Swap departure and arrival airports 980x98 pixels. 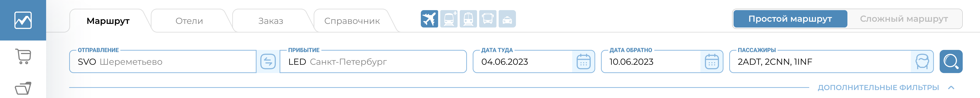click(x=268, y=61)
